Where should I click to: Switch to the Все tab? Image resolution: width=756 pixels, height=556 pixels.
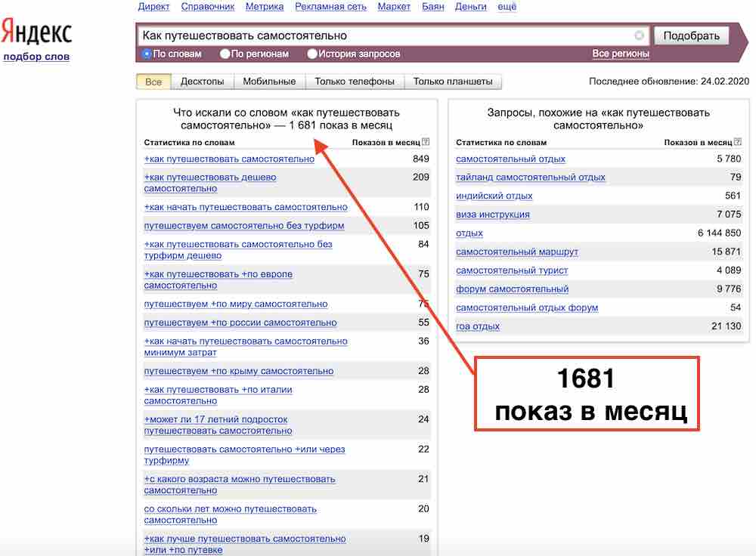[x=153, y=82]
